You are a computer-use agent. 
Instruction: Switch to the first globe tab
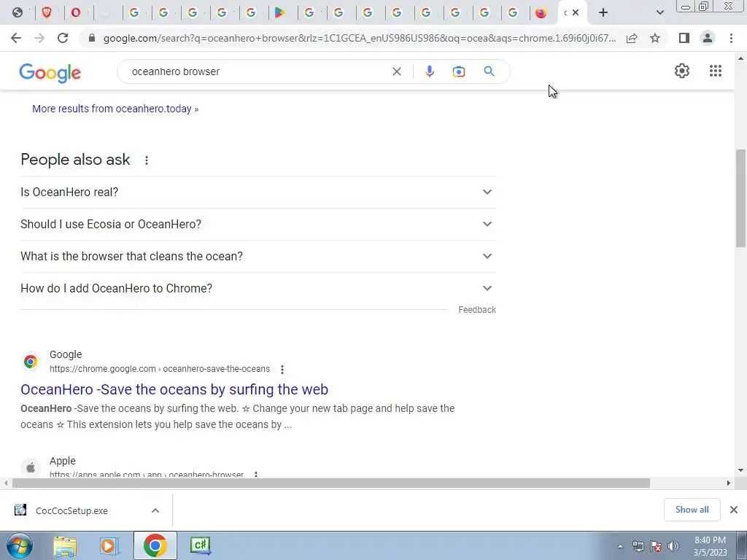18,13
